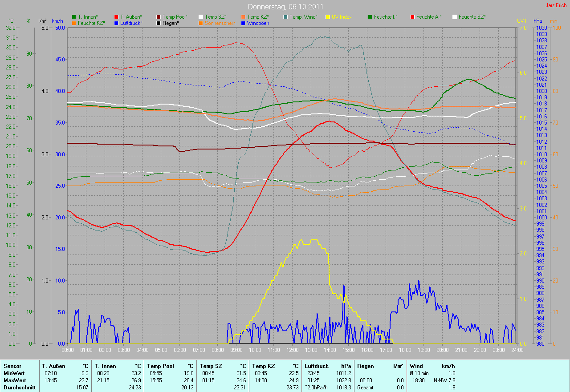Click the green swatch beside T. Innen

tap(74, 17)
